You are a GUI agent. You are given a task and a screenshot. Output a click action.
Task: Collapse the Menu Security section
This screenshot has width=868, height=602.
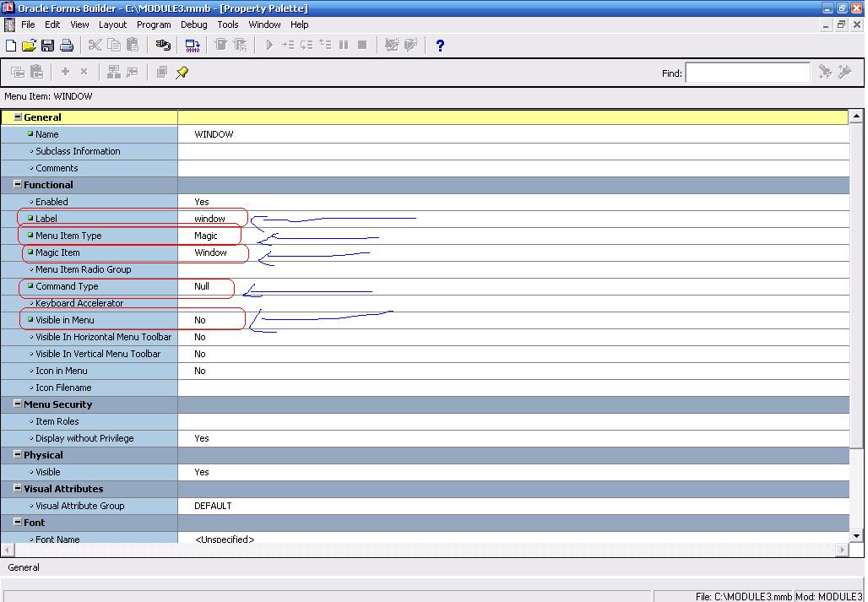click(18, 404)
